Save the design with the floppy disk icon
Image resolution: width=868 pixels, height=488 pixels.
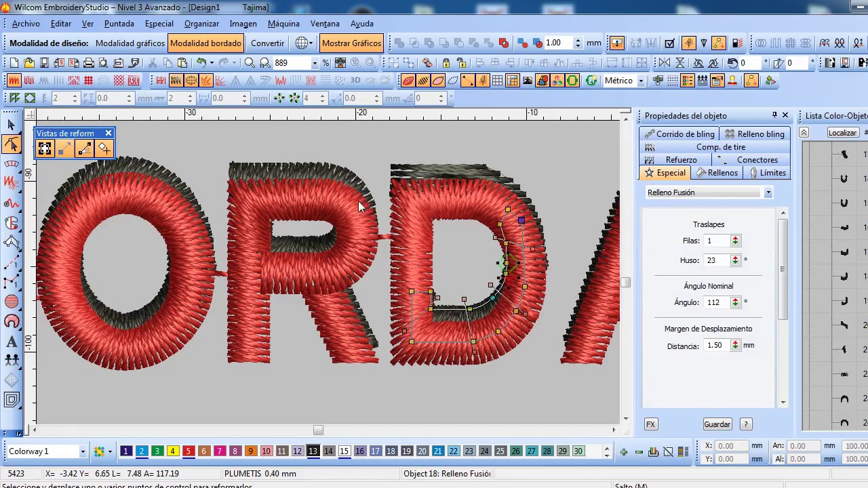(44, 62)
